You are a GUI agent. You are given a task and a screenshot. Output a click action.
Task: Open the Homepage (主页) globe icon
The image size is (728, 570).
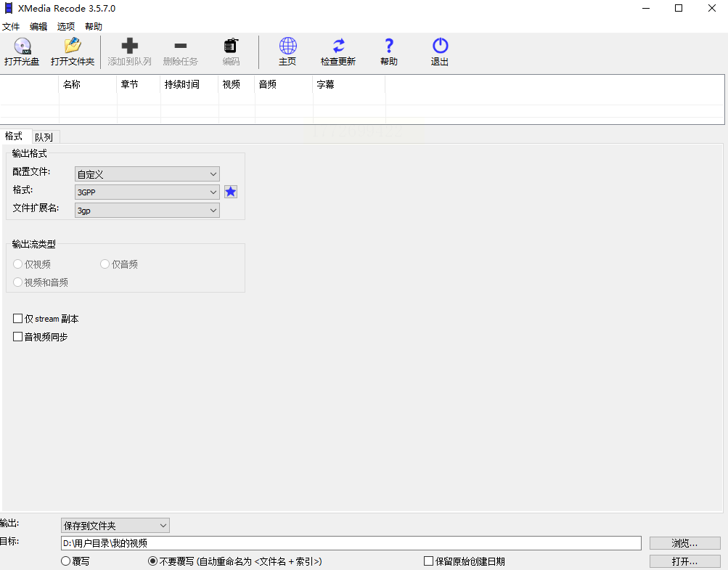point(287,47)
